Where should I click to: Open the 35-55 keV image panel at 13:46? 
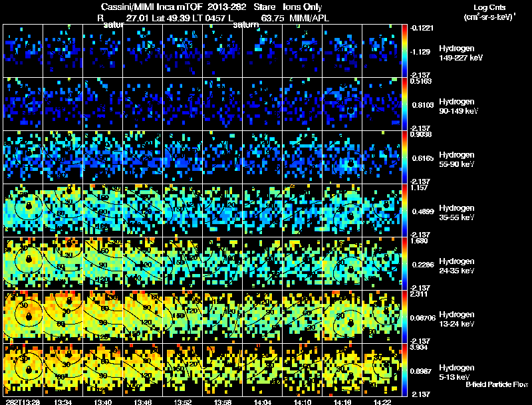tap(142, 211)
